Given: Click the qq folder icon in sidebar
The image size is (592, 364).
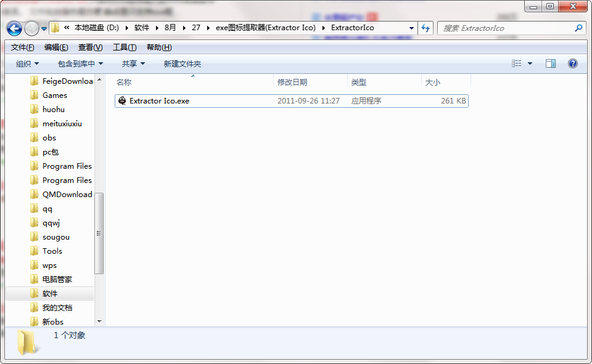Looking at the screenshot, I should 34,209.
